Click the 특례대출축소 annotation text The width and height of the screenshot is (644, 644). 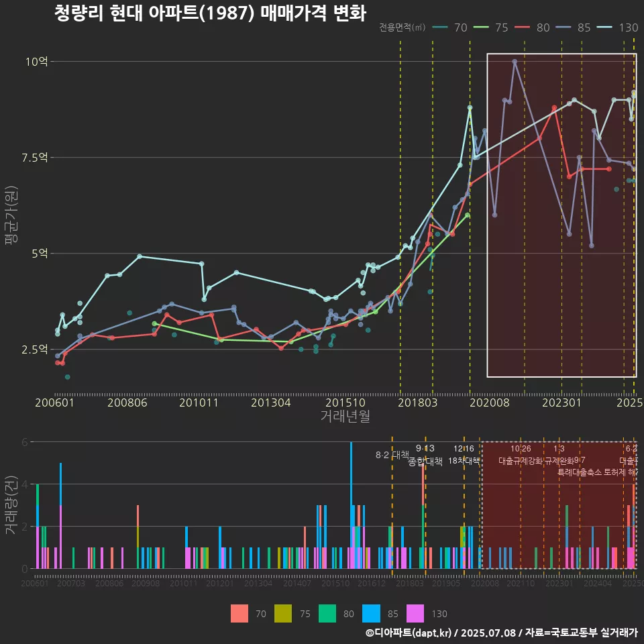(579, 472)
